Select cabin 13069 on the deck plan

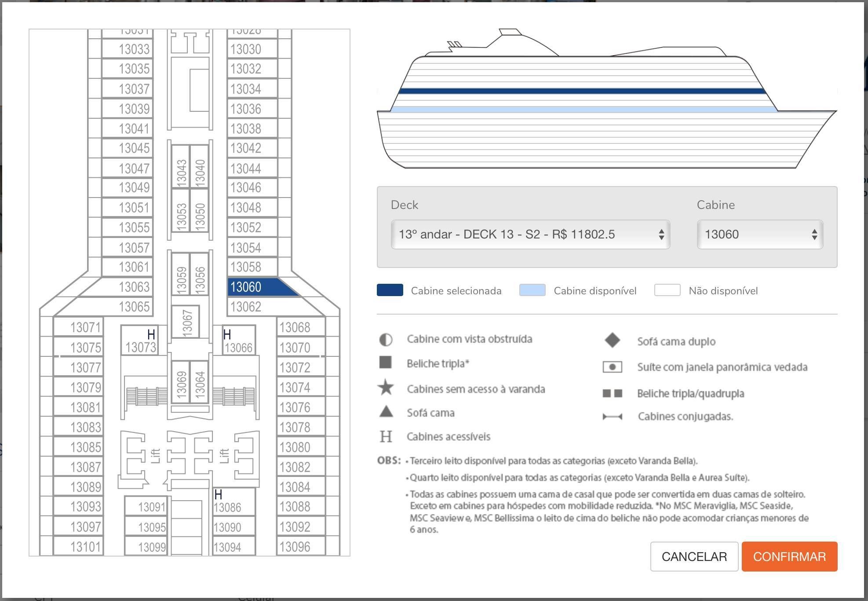pos(181,381)
